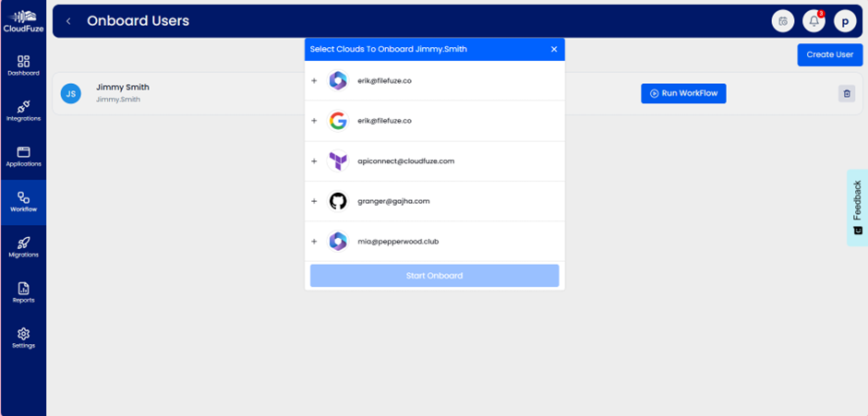
Task: Click the Terraform logo icon
Action: coord(338,161)
